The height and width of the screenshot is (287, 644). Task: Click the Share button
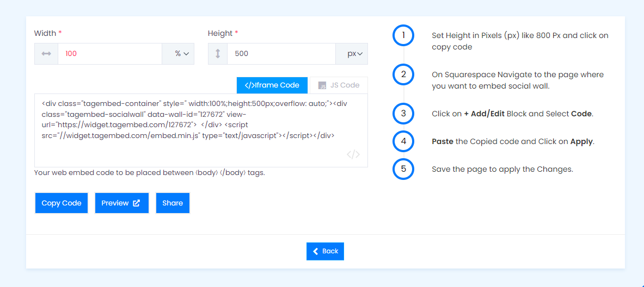pos(173,203)
